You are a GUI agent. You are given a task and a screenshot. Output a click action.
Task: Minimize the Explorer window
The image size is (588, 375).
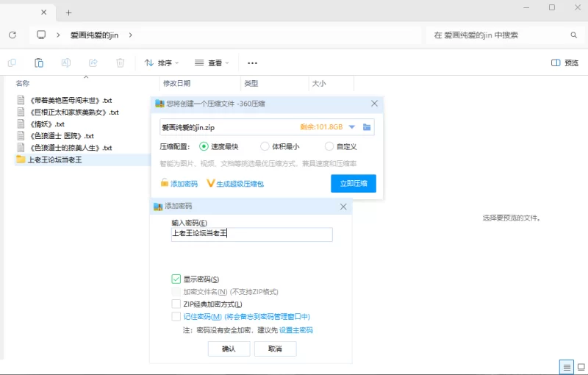(x=526, y=7)
